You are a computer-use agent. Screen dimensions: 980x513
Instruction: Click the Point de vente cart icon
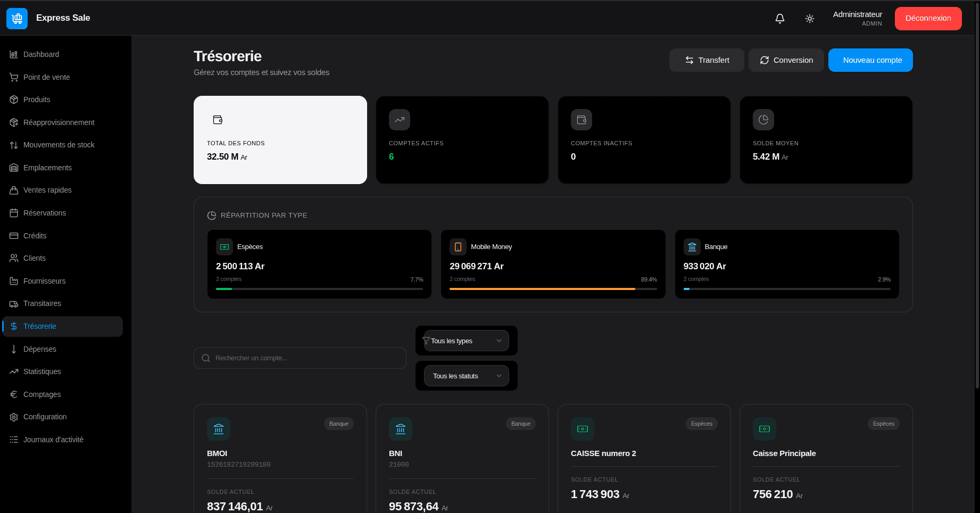pyautogui.click(x=14, y=77)
